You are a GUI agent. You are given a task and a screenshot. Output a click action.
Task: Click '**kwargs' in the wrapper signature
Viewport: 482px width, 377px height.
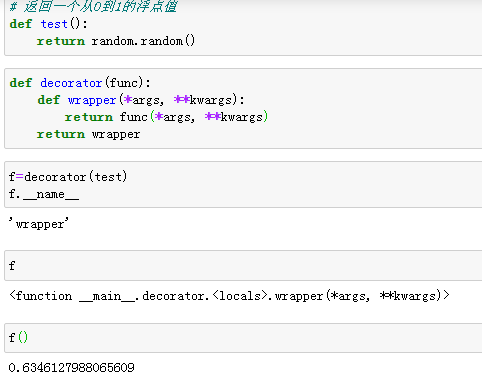click(x=203, y=100)
